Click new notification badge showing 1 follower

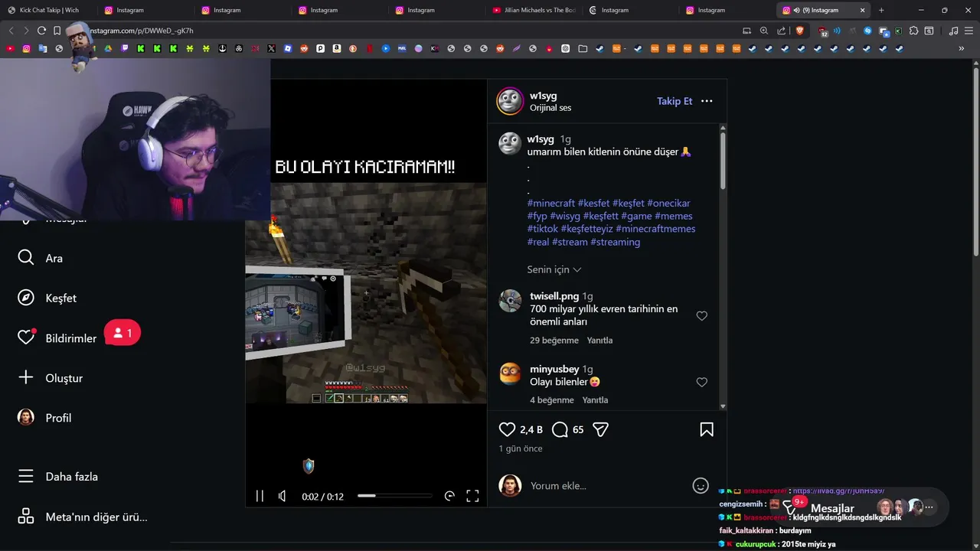tap(122, 333)
